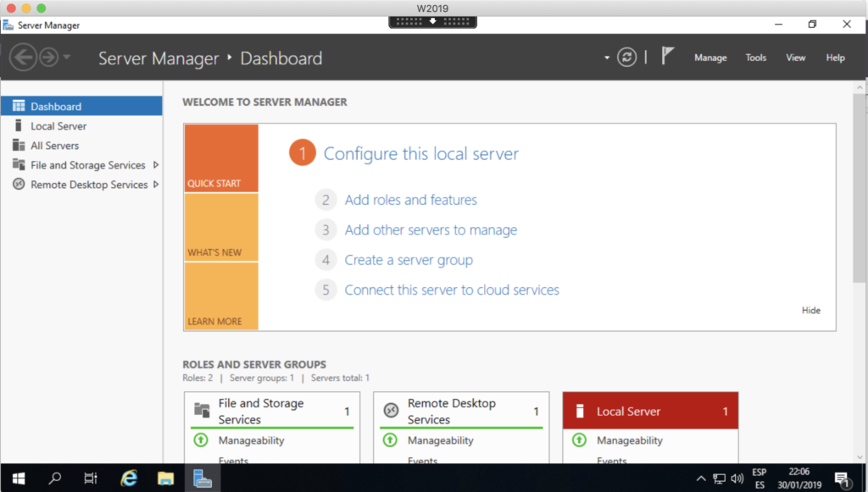Show hidden icons in the system tray
Screen dimensions: 868x492
click(701, 477)
